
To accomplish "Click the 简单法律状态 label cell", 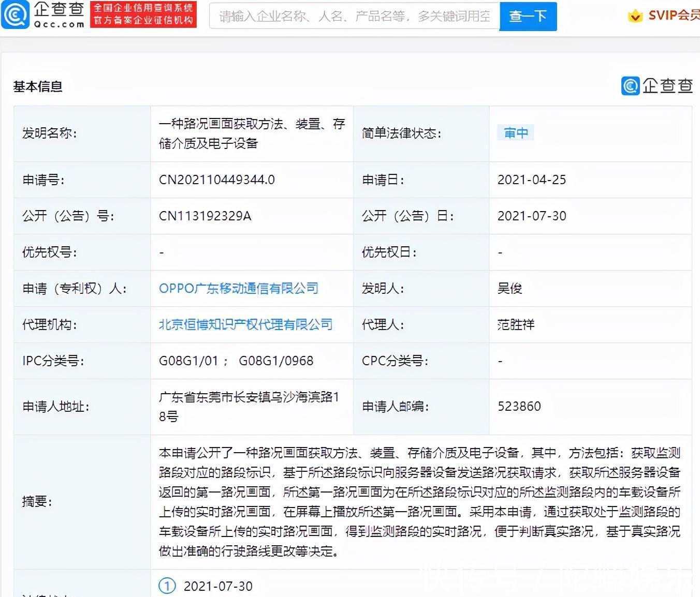I will tap(421, 133).
